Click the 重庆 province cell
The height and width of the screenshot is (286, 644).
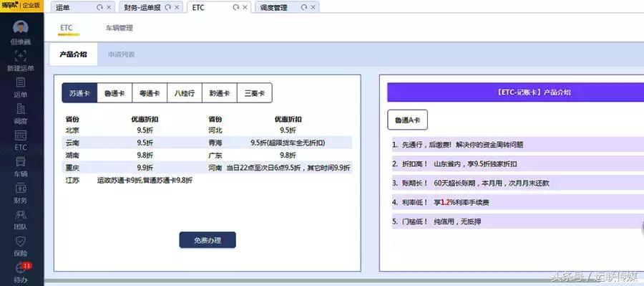pos(72,168)
